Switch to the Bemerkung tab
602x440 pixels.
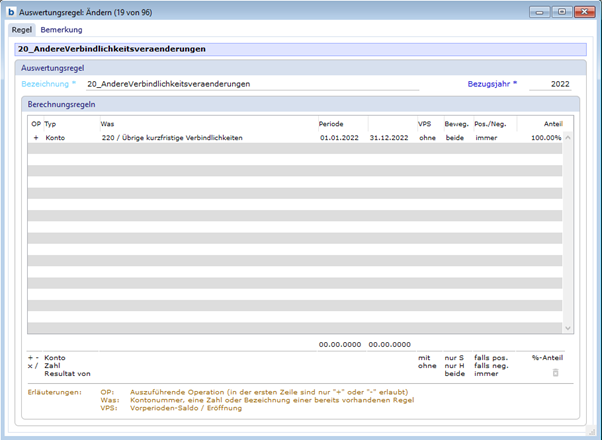pyautogui.click(x=61, y=30)
